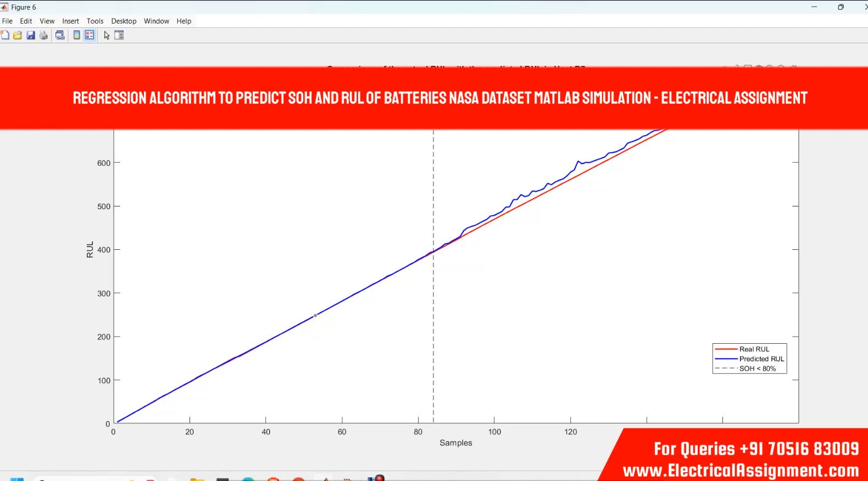Click the New Figure toolbar icon
The height and width of the screenshot is (481, 868).
5,35
